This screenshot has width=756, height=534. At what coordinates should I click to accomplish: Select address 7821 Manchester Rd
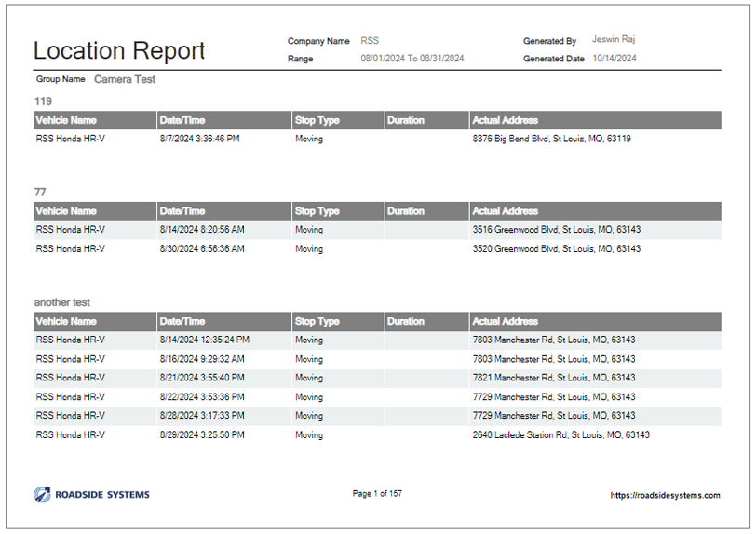tap(554, 378)
